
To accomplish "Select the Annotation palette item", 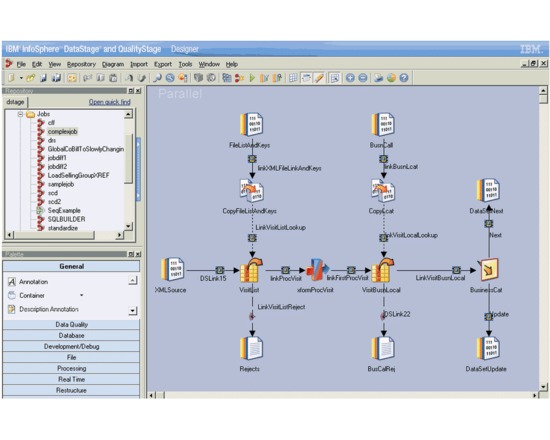I will coord(27,282).
